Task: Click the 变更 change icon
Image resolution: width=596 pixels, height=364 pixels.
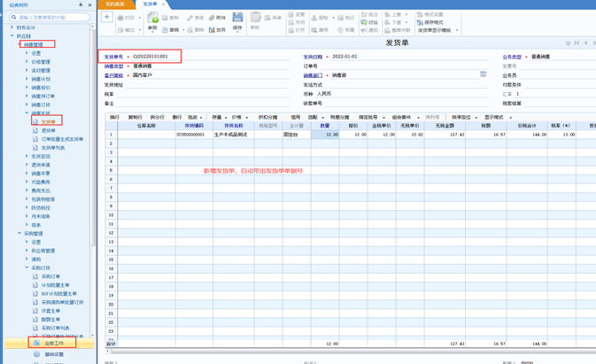Action: click(x=290, y=14)
